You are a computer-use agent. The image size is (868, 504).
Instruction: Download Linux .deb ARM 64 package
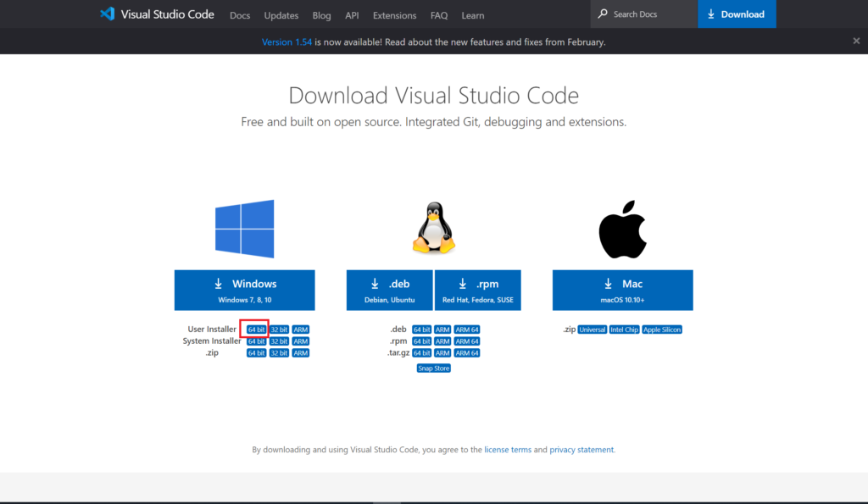click(x=467, y=330)
